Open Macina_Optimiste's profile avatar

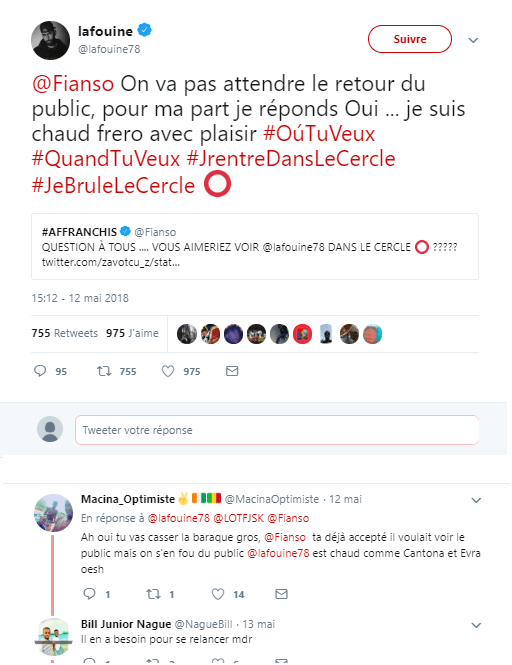(x=53, y=513)
